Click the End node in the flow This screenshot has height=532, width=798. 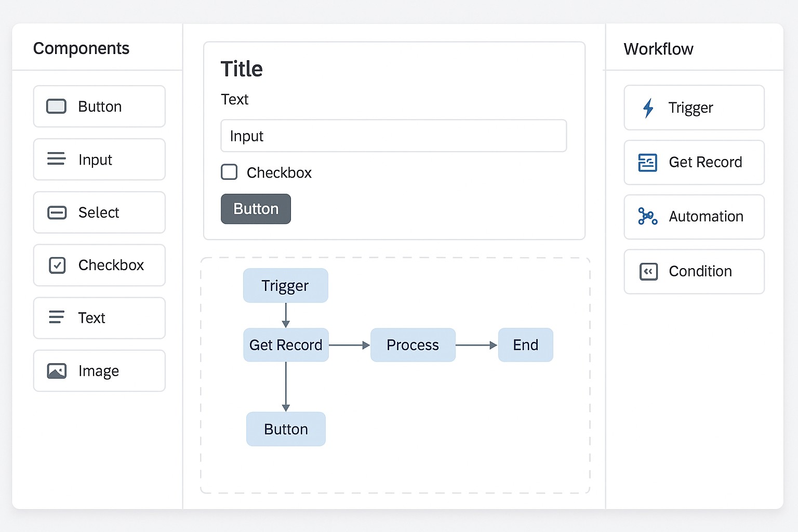coord(525,344)
